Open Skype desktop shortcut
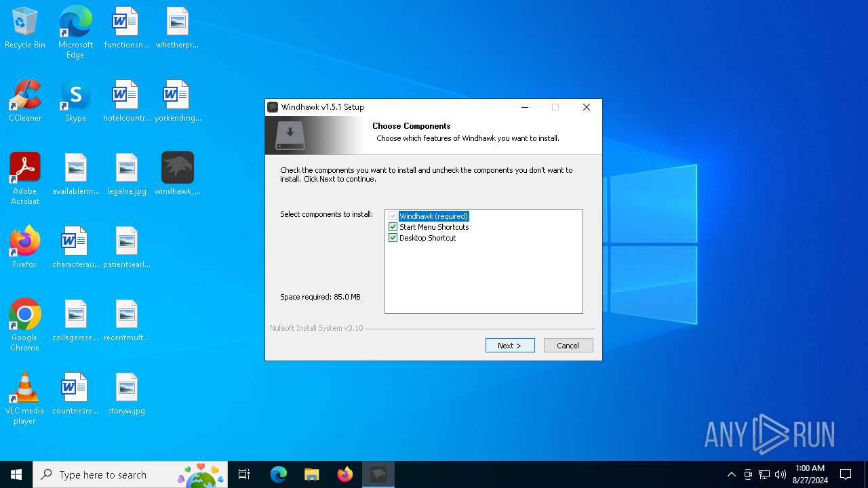This screenshot has height=488, width=868. pos(75,102)
